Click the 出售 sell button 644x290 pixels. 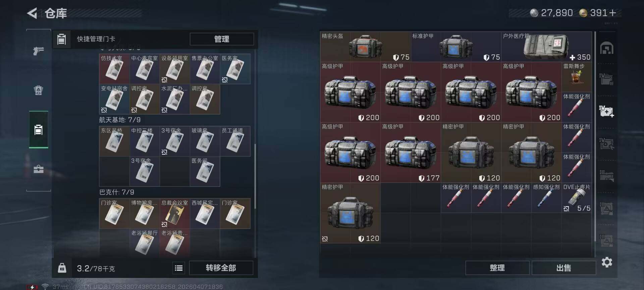point(563,268)
